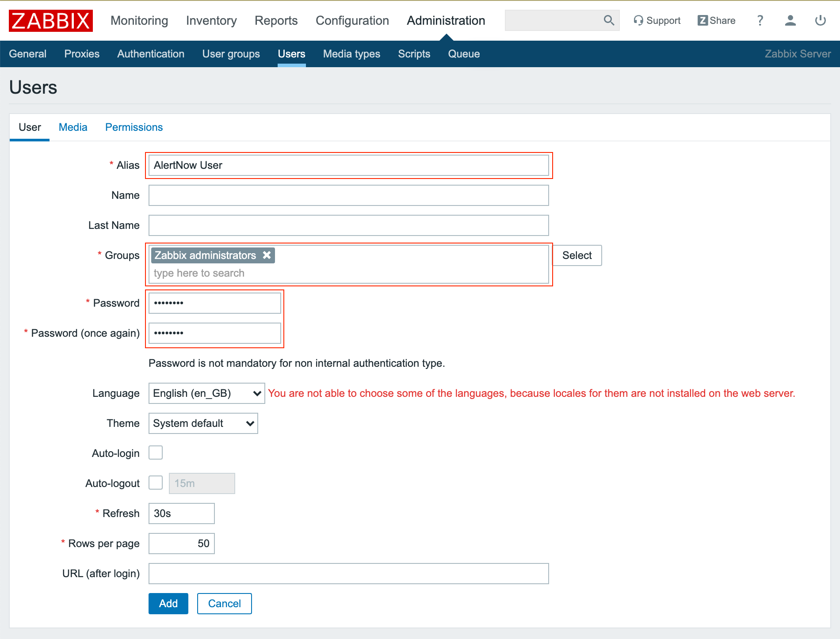This screenshot has width=840, height=639.
Task: Click the search magnifier icon
Action: coord(609,20)
